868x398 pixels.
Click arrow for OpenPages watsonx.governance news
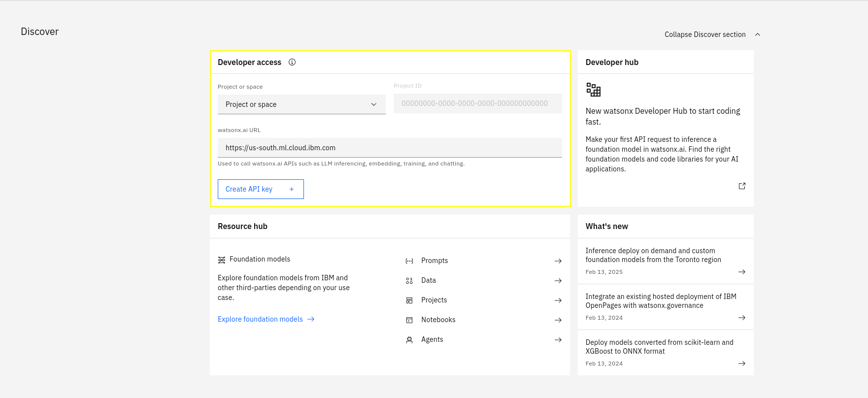pos(742,318)
